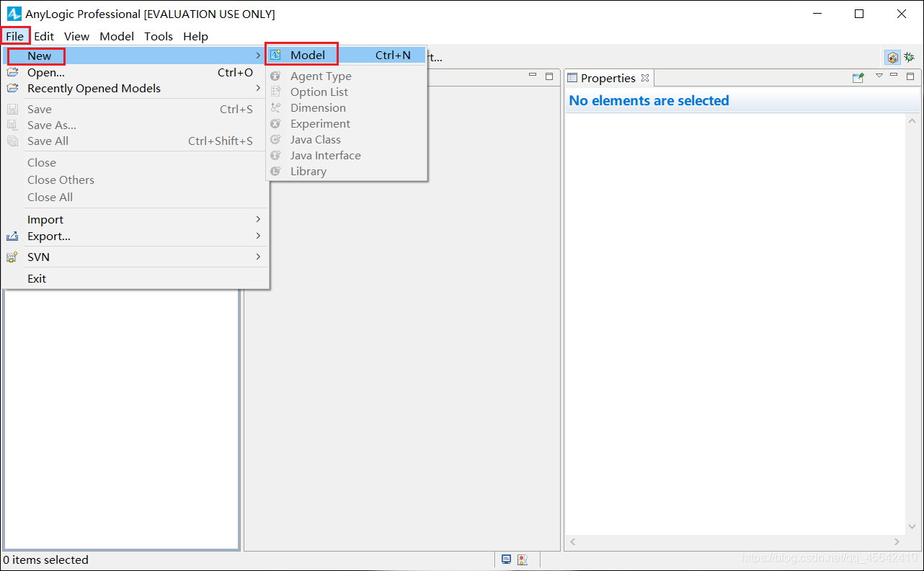924x571 pixels.
Task: Minimize the Properties panel
Action: (x=894, y=75)
